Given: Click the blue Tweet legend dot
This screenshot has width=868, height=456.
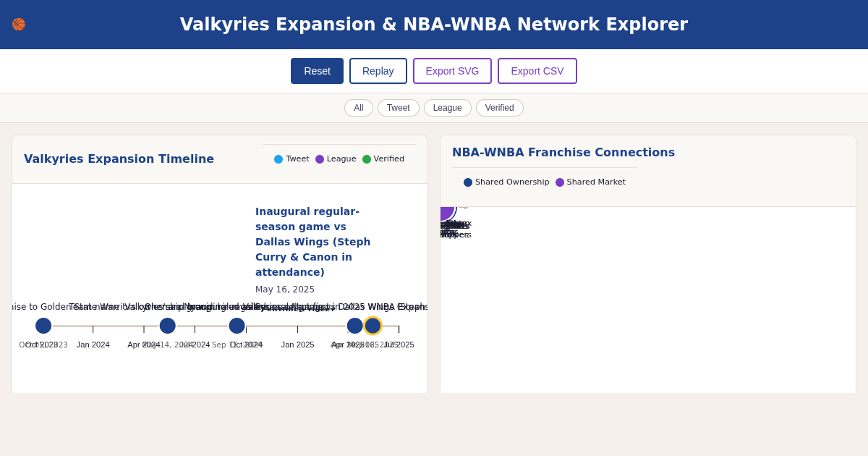Looking at the screenshot, I should click(x=278, y=159).
